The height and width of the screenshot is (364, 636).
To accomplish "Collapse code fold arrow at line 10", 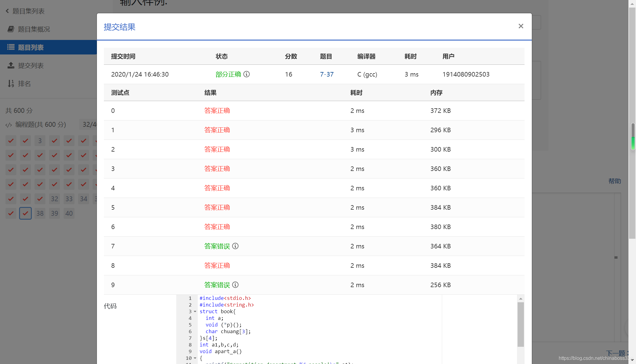I will tap(195, 358).
